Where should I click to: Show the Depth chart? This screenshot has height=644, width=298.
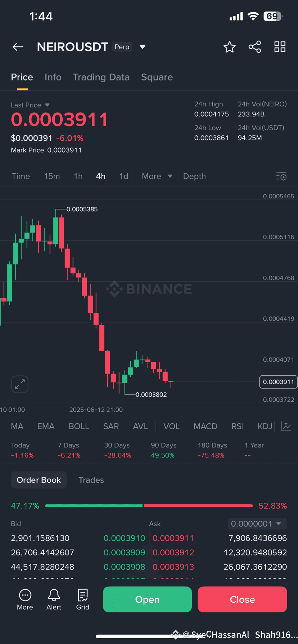[x=194, y=176]
